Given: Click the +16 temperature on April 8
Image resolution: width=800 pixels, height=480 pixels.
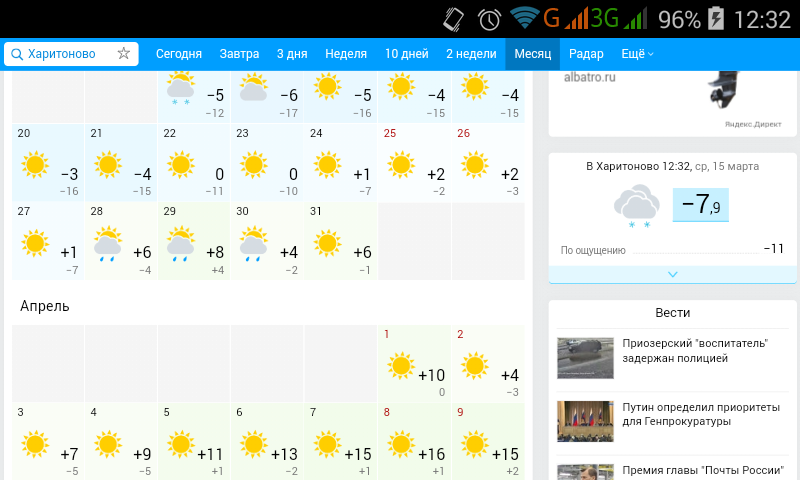Looking at the screenshot, I should (432, 454).
